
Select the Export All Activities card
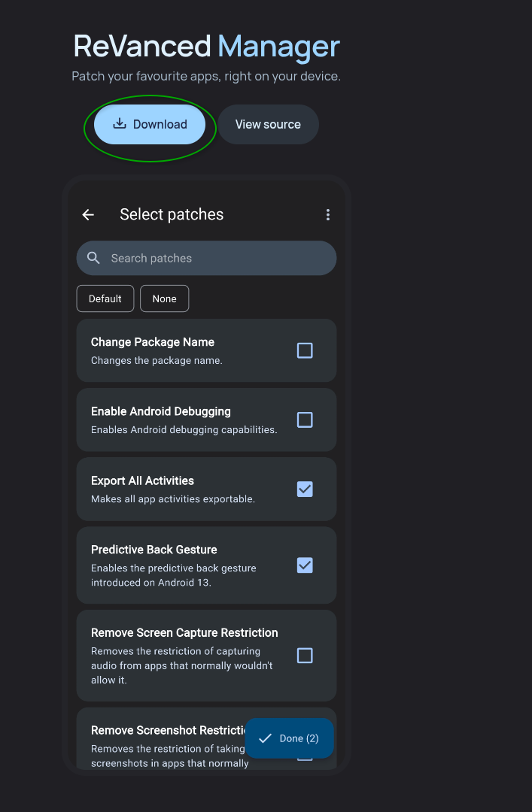pyautogui.click(x=206, y=489)
